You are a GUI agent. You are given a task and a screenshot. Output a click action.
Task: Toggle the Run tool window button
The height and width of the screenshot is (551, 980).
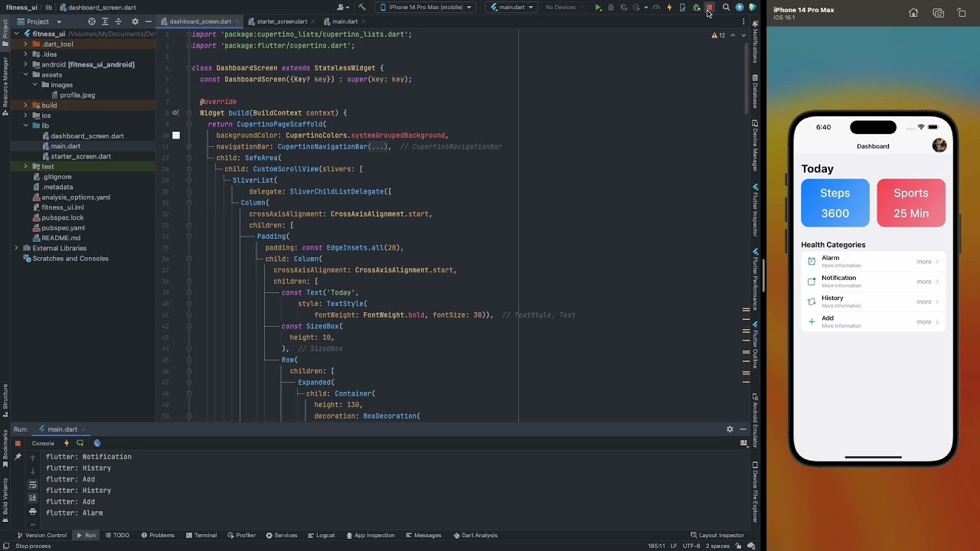[x=85, y=536]
